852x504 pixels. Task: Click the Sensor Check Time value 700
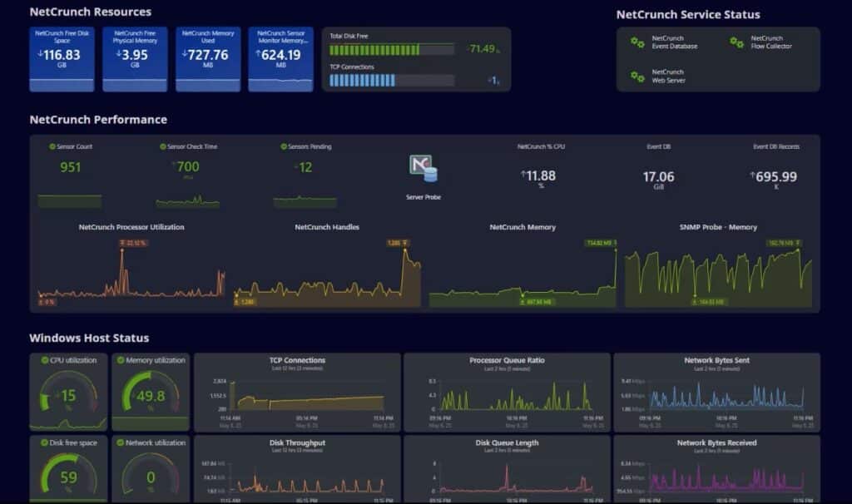pyautogui.click(x=187, y=166)
